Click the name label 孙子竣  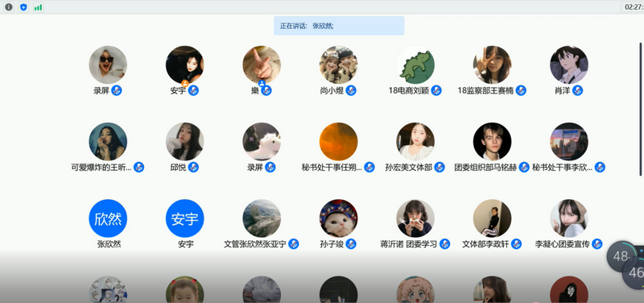click(332, 244)
